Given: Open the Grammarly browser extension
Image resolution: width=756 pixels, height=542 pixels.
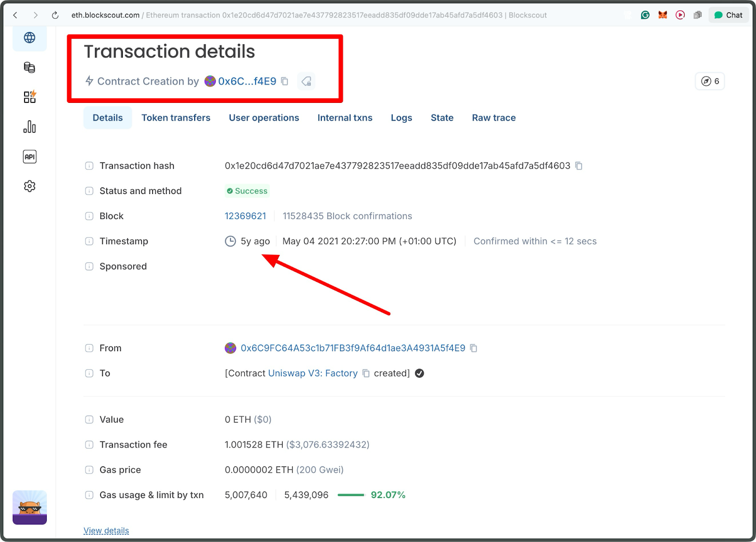Looking at the screenshot, I should tap(645, 15).
